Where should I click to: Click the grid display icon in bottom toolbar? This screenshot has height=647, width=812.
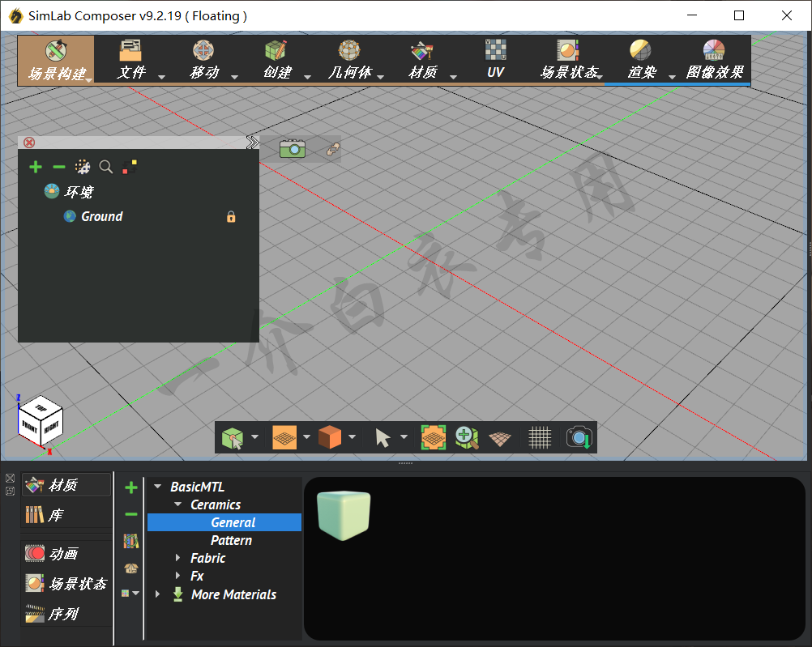540,437
